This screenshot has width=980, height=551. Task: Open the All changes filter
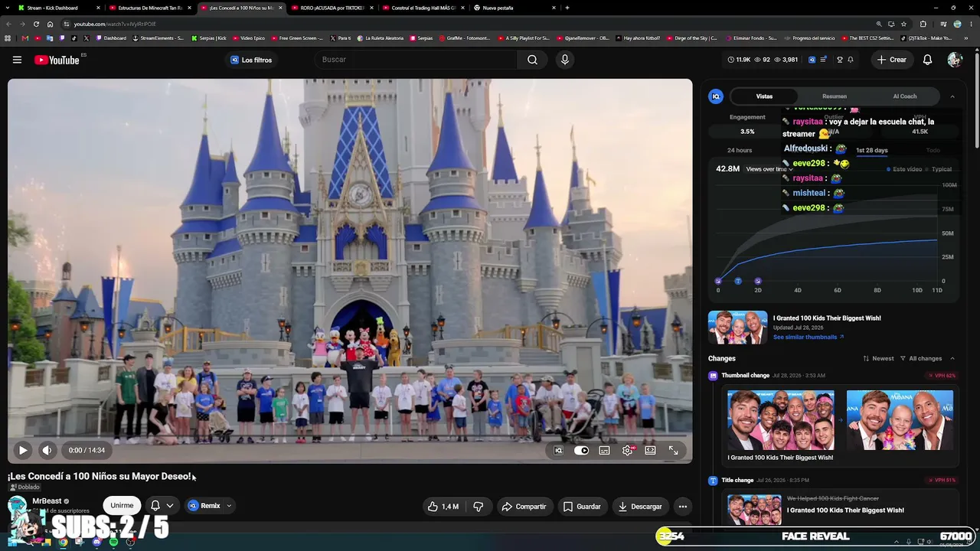click(x=921, y=358)
